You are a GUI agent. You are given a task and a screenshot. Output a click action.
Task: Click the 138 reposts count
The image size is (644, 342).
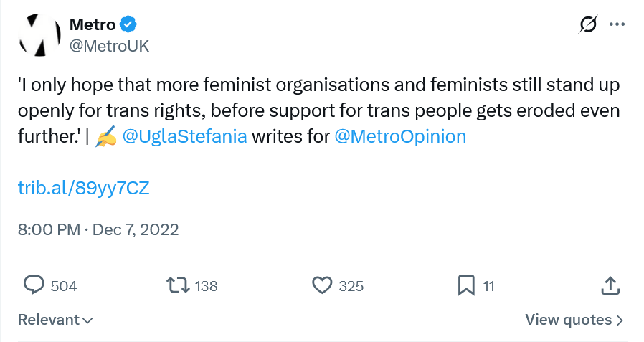(206, 286)
